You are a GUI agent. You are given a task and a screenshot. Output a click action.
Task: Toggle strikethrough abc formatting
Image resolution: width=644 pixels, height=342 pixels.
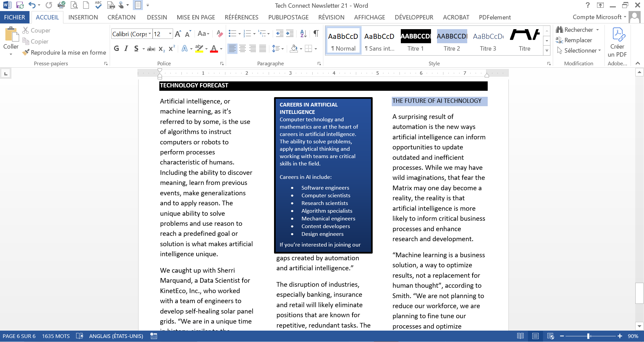(x=151, y=49)
